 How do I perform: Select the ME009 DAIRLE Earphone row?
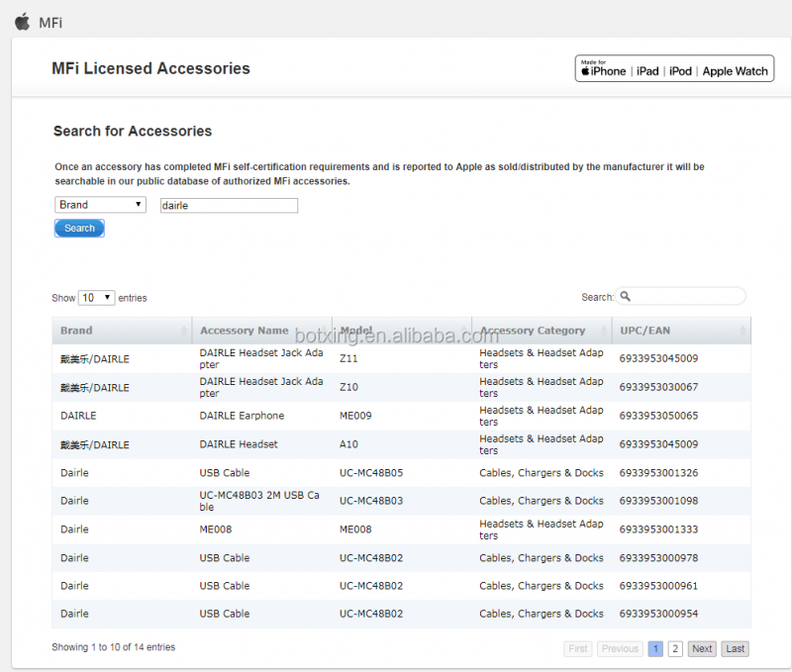tap(401, 416)
